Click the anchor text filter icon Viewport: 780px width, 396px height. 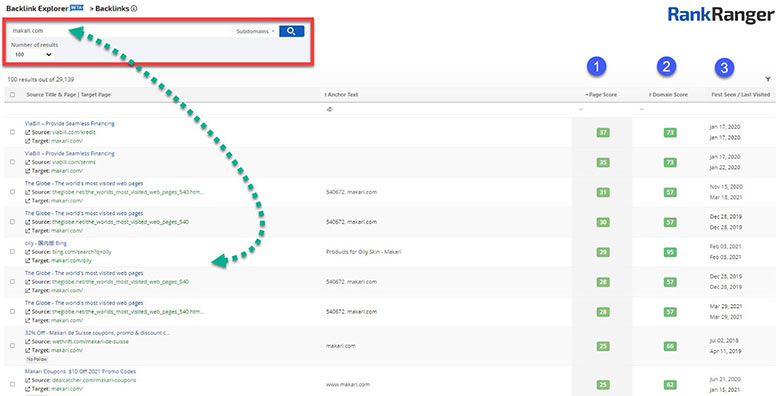(x=329, y=109)
